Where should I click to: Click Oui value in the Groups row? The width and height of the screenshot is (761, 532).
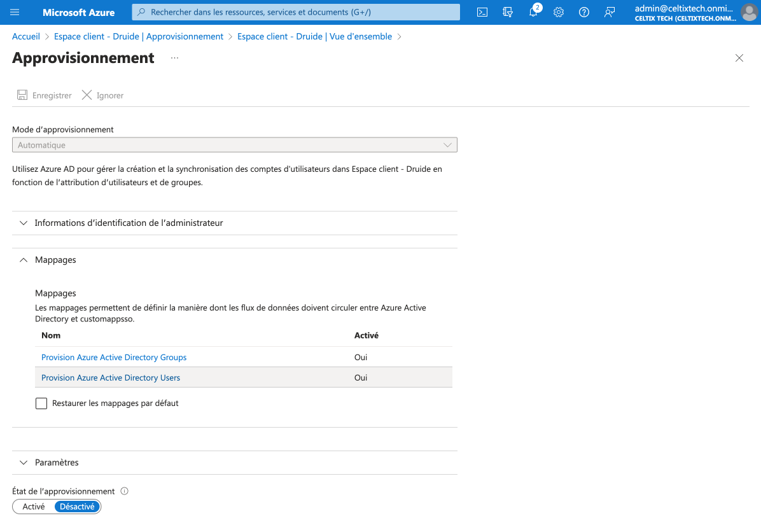tap(361, 357)
